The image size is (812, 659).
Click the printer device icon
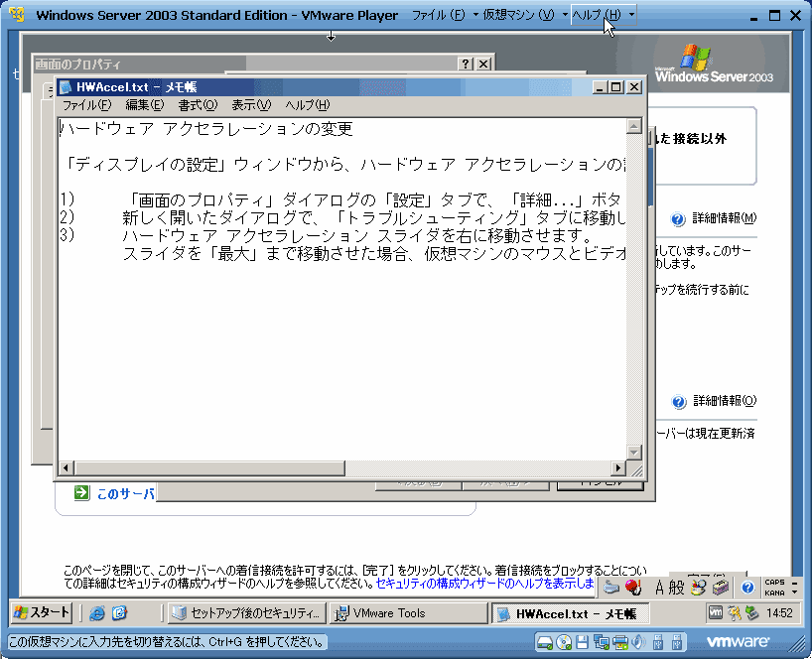point(619,642)
